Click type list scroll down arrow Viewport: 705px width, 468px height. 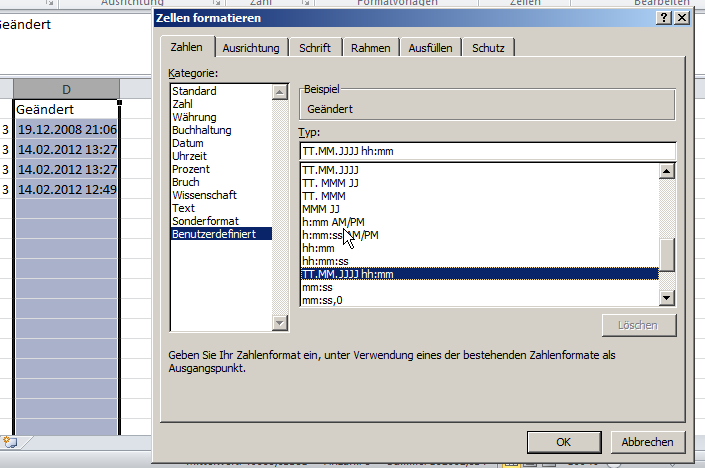pyautogui.click(x=666, y=298)
